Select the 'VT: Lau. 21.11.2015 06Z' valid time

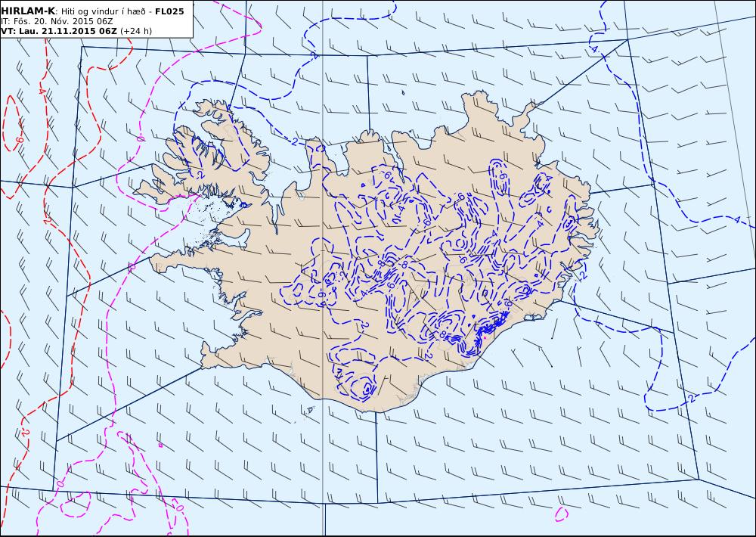tap(59, 31)
